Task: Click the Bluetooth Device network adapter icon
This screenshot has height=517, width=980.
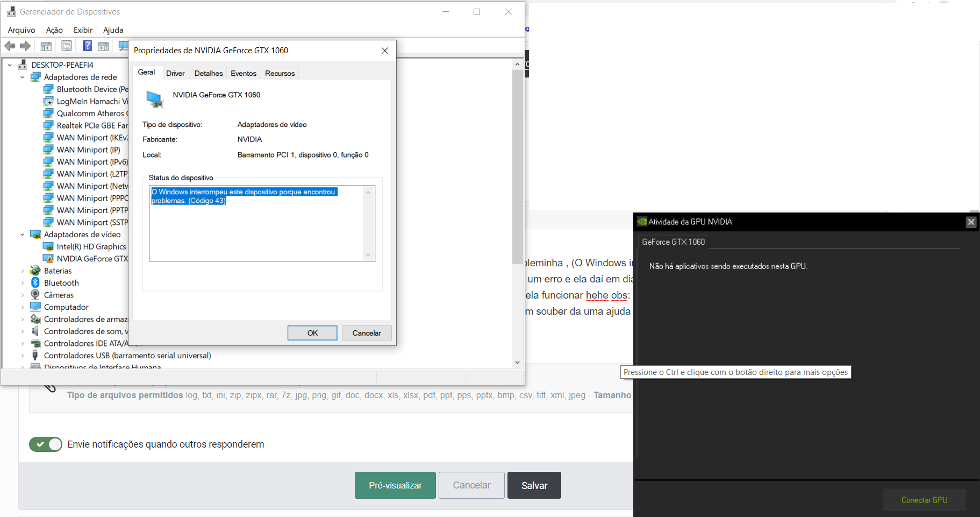Action: [x=48, y=89]
